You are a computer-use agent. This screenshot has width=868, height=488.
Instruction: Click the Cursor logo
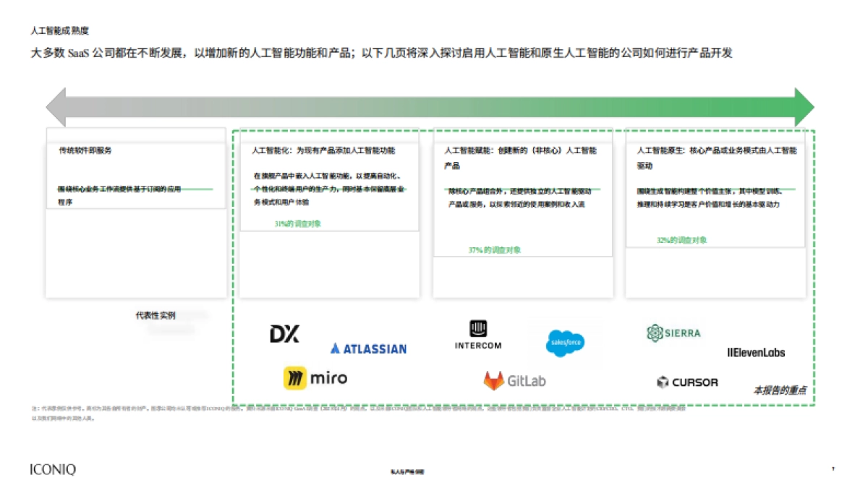coord(686,382)
